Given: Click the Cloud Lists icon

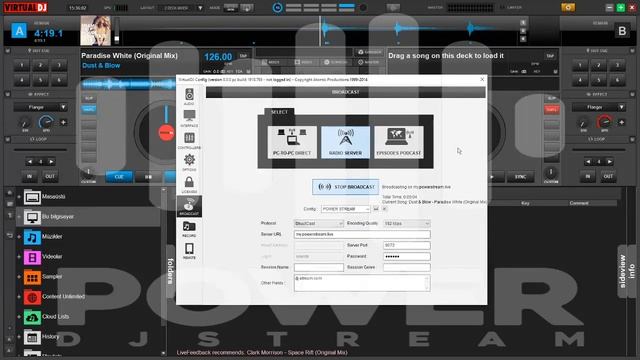Looking at the screenshot, I should point(32,317).
